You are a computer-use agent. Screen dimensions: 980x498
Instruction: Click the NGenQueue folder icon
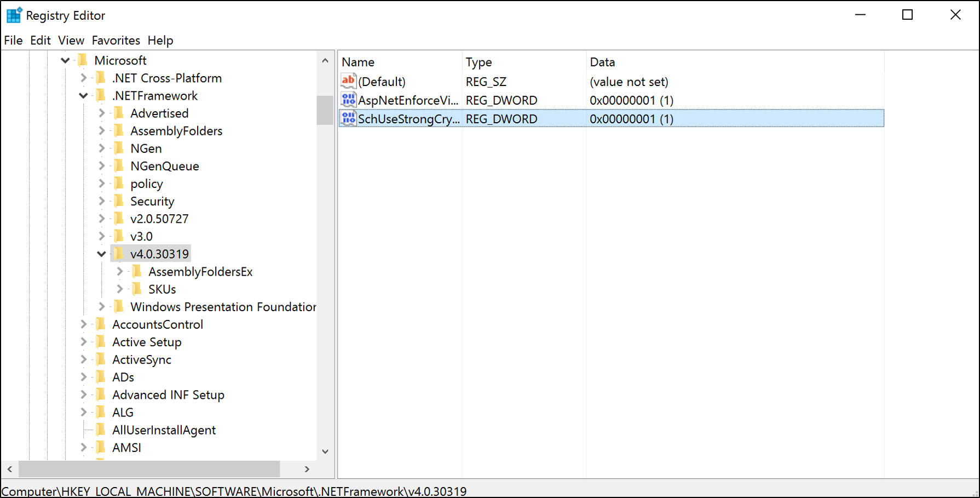(119, 165)
